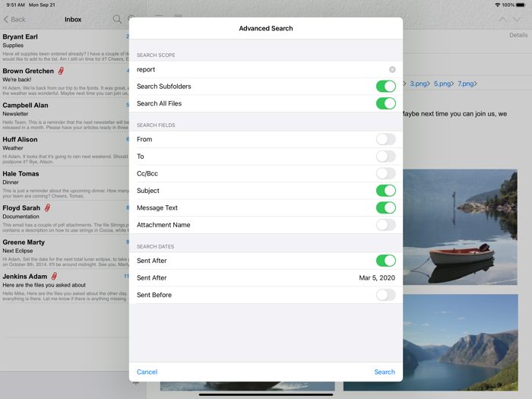Cancel the Advanced Search dialog
532x399 pixels.
coord(147,372)
